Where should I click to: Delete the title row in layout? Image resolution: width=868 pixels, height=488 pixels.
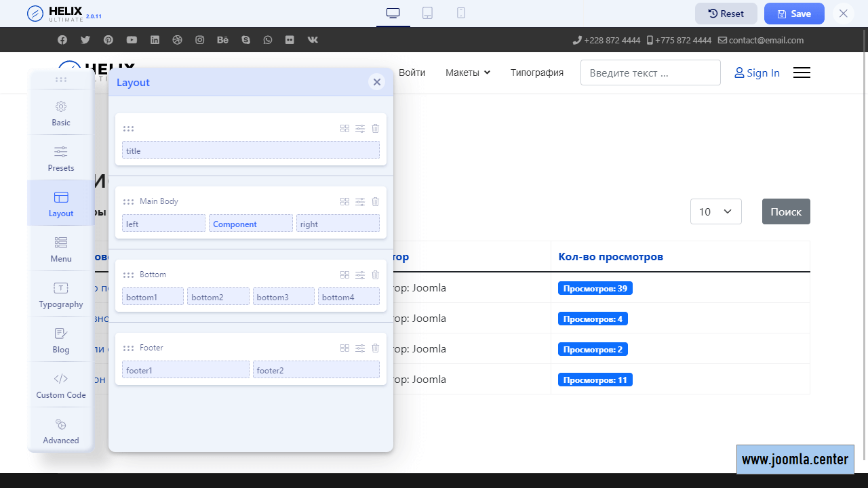(376, 129)
